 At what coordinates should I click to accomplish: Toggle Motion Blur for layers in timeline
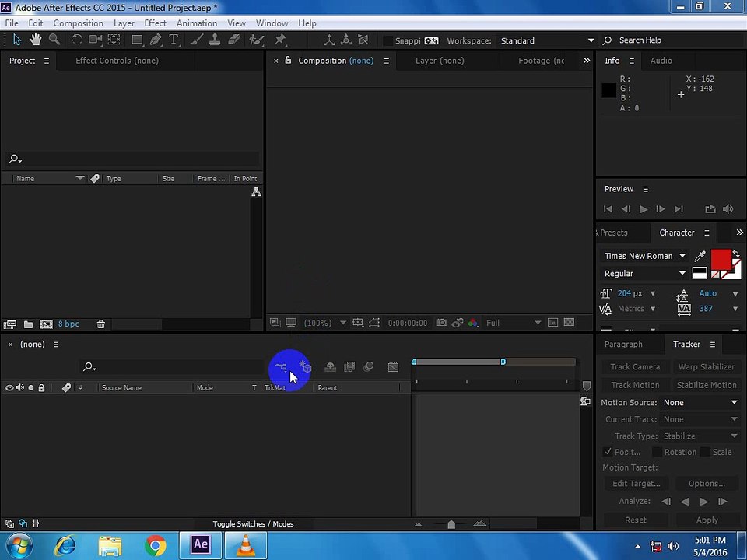368,366
